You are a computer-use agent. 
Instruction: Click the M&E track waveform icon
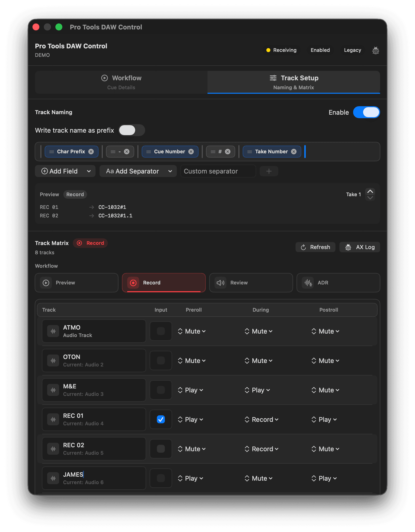coord(53,390)
